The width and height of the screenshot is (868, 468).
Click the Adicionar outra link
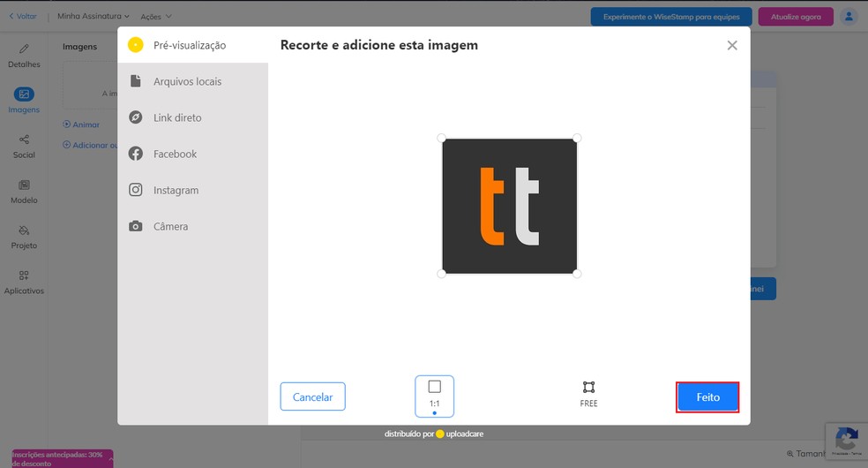click(x=90, y=145)
